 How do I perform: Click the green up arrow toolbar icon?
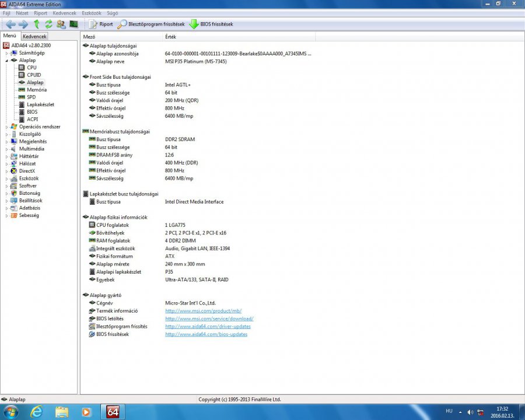pyautogui.click(x=37, y=24)
